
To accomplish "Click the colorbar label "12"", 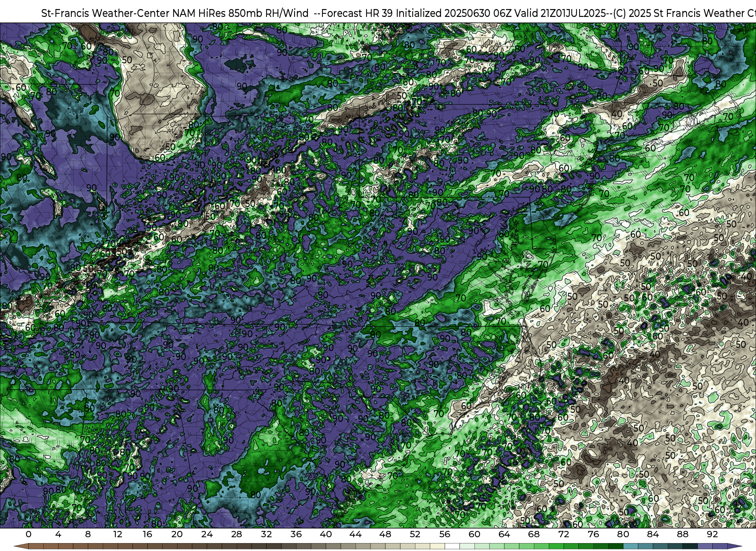I will [x=118, y=534].
